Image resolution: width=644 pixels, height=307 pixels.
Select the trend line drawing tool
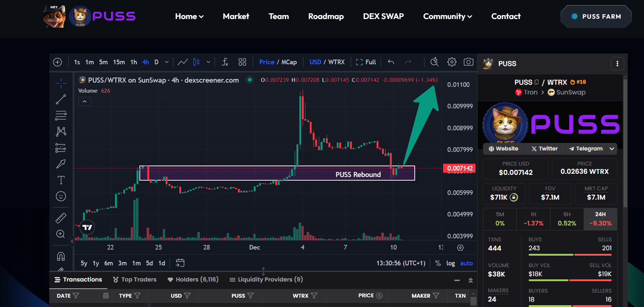61,99
